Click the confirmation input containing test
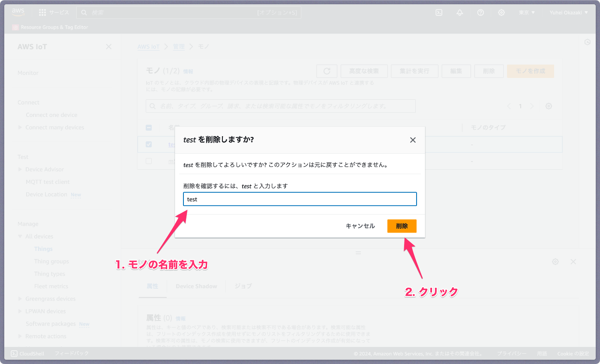This screenshot has width=600, height=364. tap(300, 199)
